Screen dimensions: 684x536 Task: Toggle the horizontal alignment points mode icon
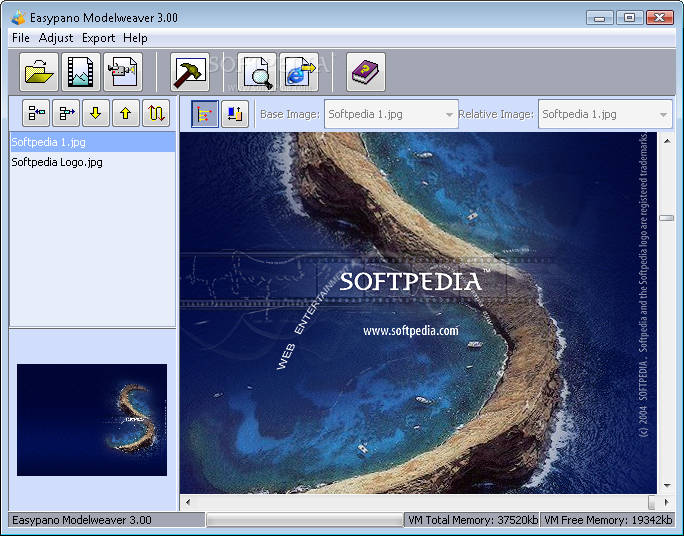(205, 114)
